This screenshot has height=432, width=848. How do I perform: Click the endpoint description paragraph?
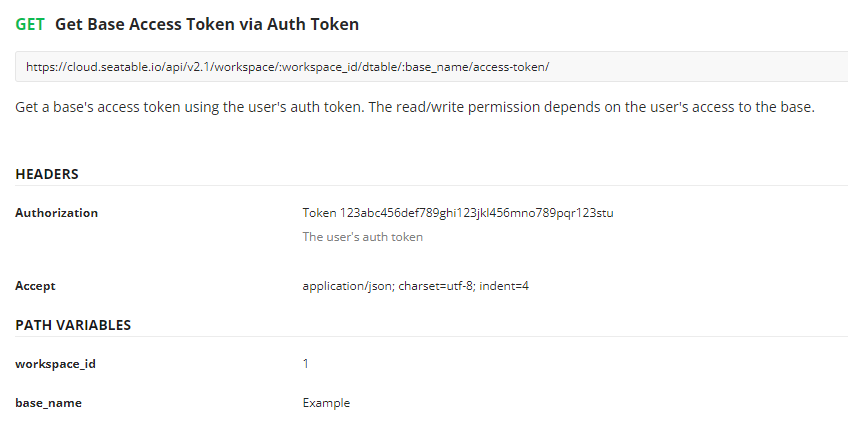[x=415, y=106]
